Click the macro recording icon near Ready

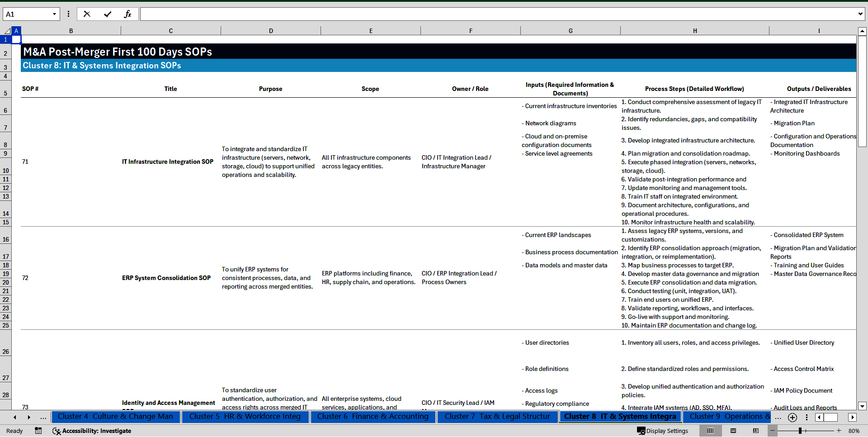pos(38,431)
